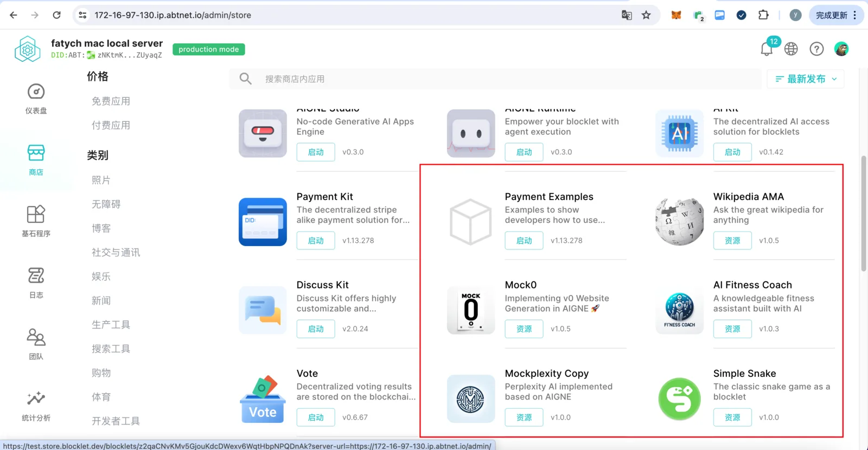The width and height of the screenshot is (868, 450).
Task: Launch the decentralized AI access solution app
Action: (x=732, y=152)
